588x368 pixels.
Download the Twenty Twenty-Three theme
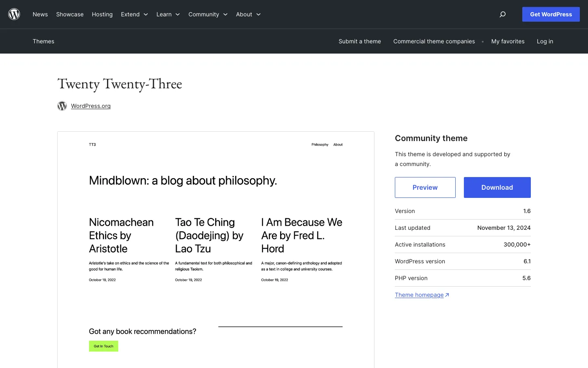click(x=497, y=187)
